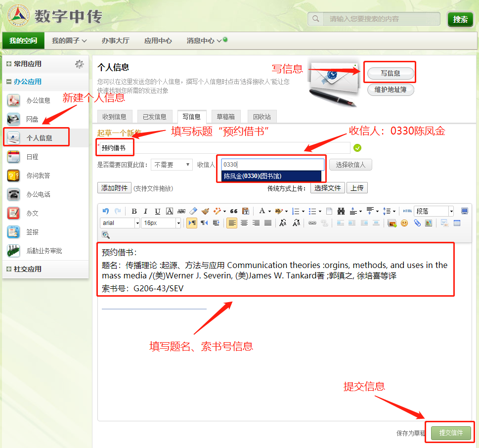The width and height of the screenshot is (479, 448).
Task: Open the font family dropdown showing arial
Action: click(120, 223)
